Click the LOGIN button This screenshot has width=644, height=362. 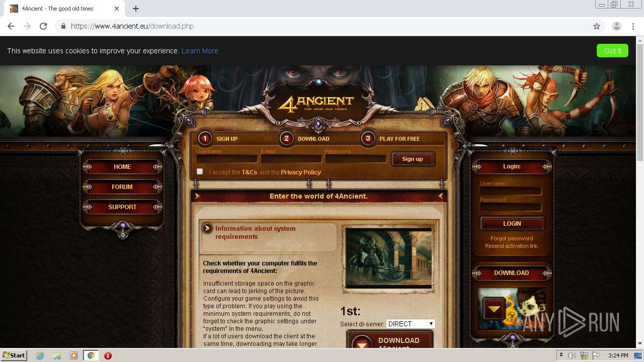[x=512, y=223]
